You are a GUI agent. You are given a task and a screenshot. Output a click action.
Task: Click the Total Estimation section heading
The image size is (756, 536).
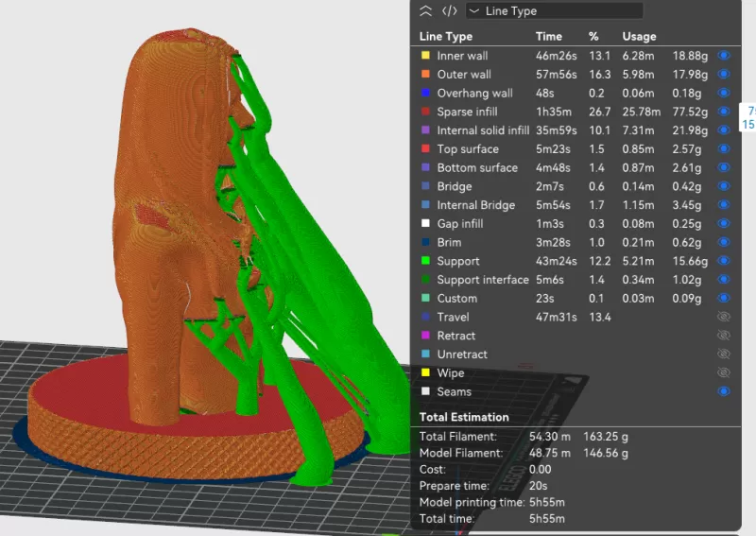[464, 417]
